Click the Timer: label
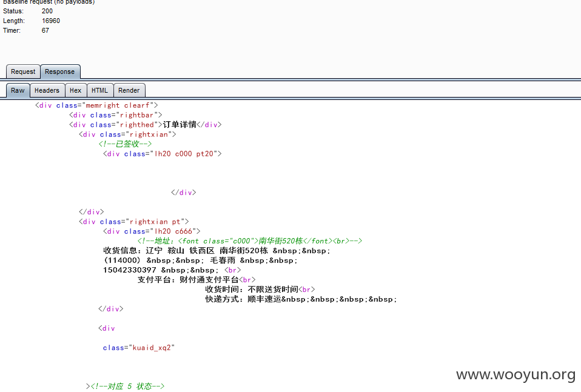 point(12,30)
